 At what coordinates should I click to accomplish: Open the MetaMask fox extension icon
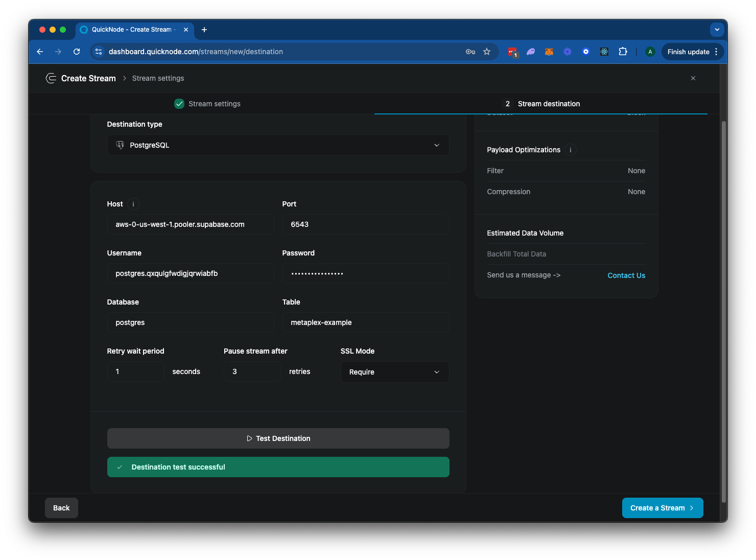tap(549, 52)
